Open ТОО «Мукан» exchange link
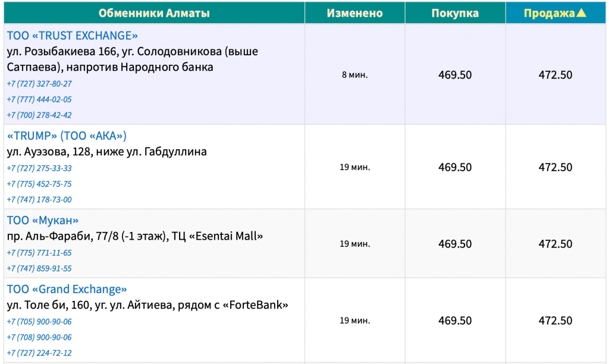Image resolution: width=609 pixels, height=364 pixels. click(43, 220)
